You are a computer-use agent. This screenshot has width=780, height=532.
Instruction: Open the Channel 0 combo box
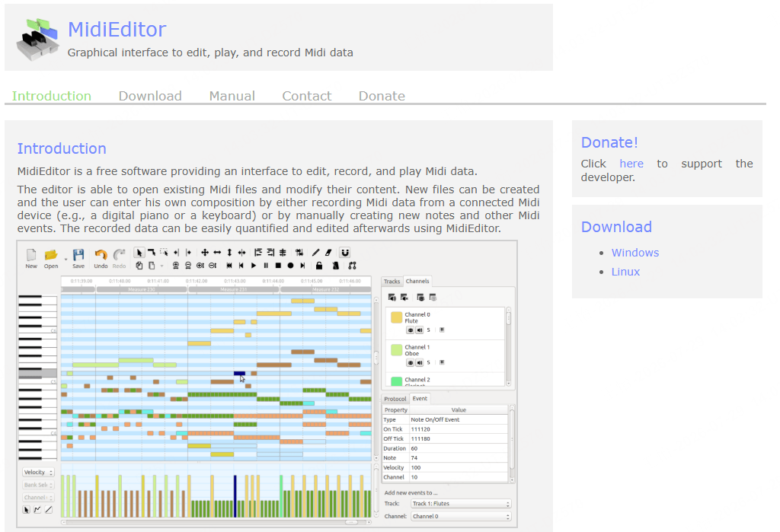461,517
